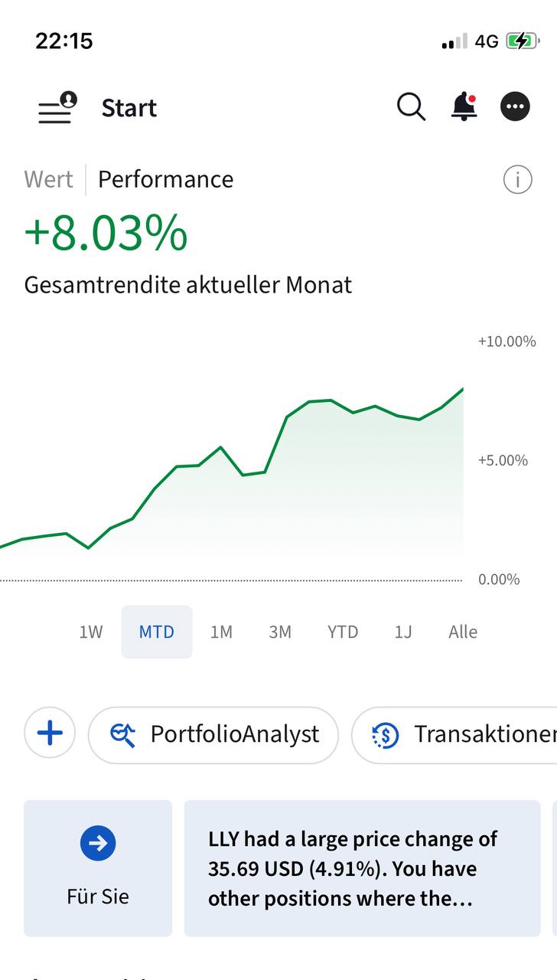Select the YTD time range
557x980 pixels.
click(x=343, y=632)
